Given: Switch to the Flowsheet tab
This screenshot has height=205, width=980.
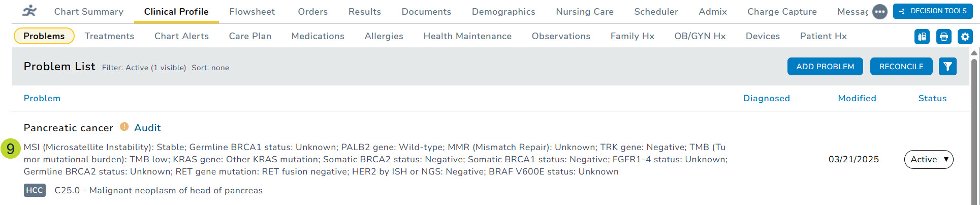Looking at the screenshot, I should point(251,12).
